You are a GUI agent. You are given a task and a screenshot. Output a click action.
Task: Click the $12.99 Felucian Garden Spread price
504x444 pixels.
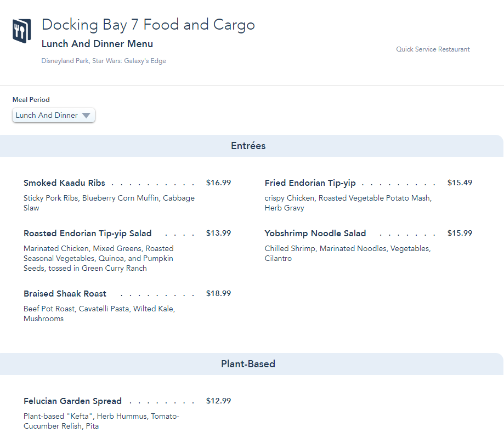[218, 401]
